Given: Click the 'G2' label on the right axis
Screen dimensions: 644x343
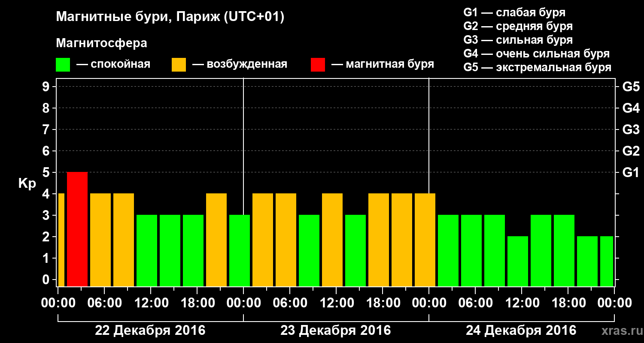Looking at the screenshot, I should point(631,151).
